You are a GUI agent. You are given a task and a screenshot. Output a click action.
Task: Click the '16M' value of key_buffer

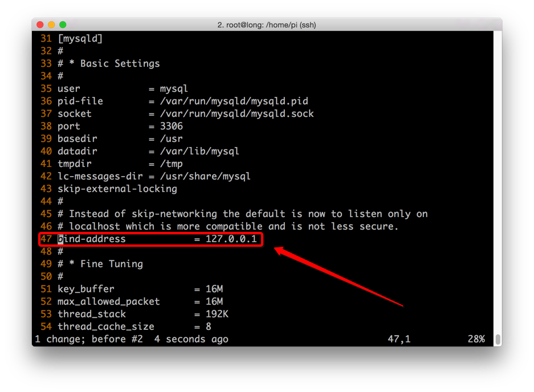pos(214,289)
